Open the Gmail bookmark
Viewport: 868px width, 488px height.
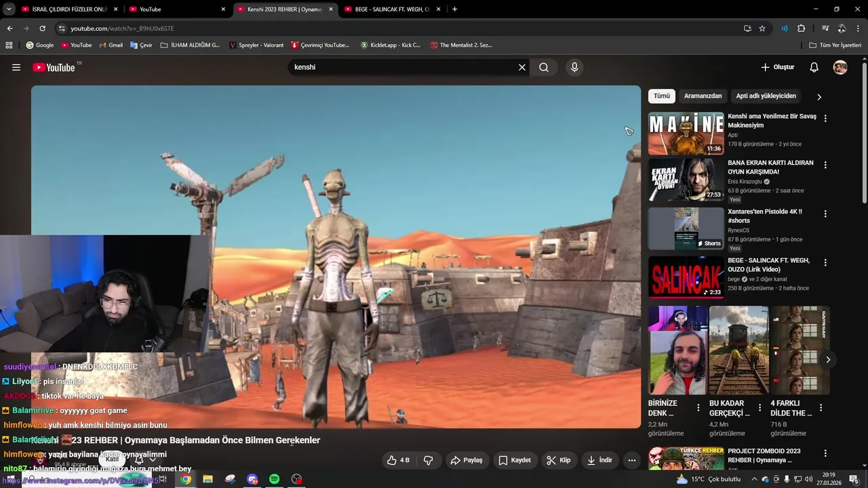coord(111,45)
